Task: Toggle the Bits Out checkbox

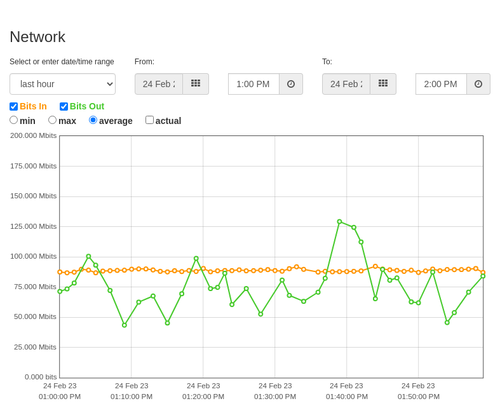Action: (64, 106)
